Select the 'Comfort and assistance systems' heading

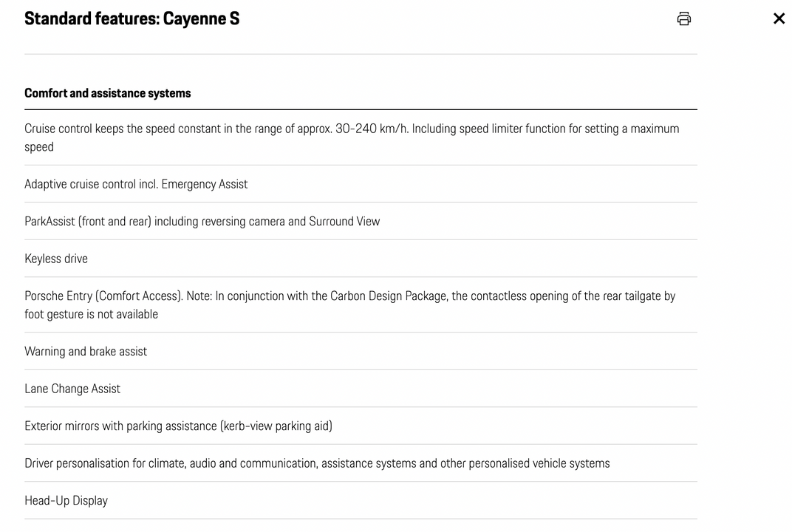tap(108, 93)
